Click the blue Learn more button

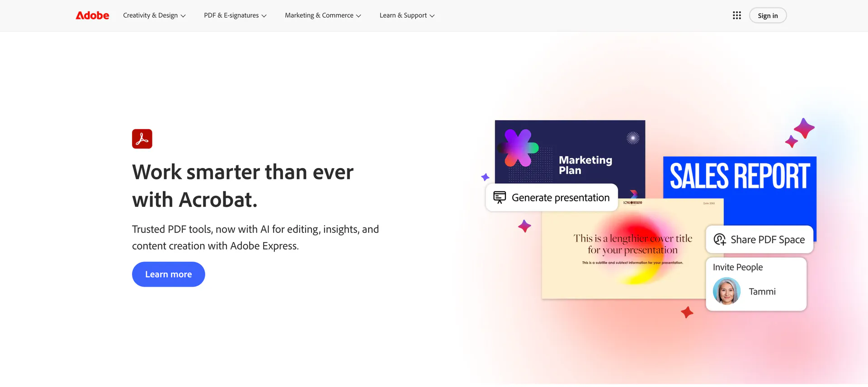168,274
